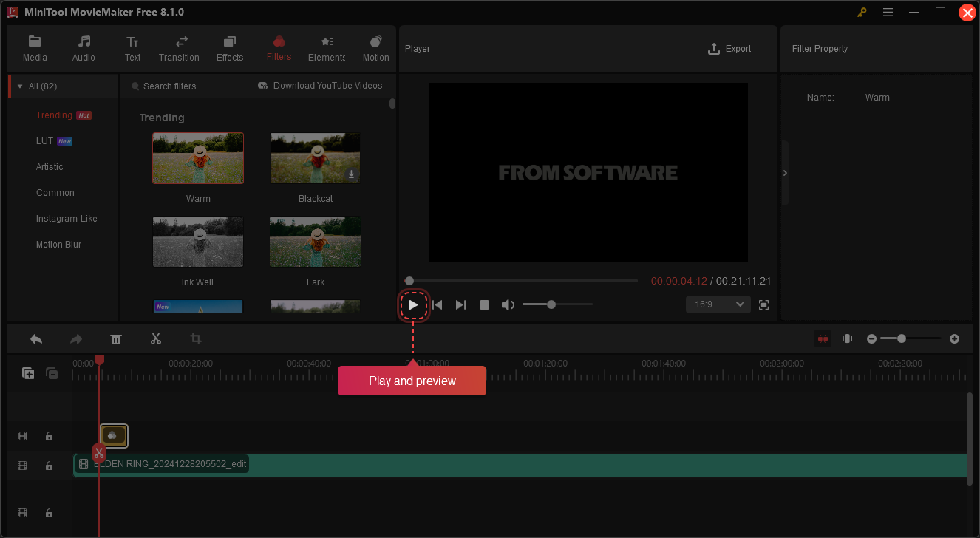Open the Motion Blur filter category
980x538 pixels.
pyautogui.click(x=58, y=245)
